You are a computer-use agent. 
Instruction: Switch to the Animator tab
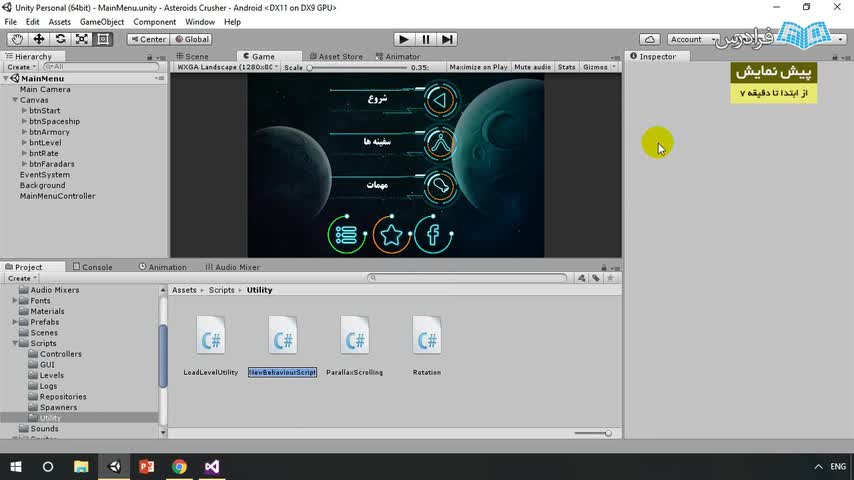398,56
